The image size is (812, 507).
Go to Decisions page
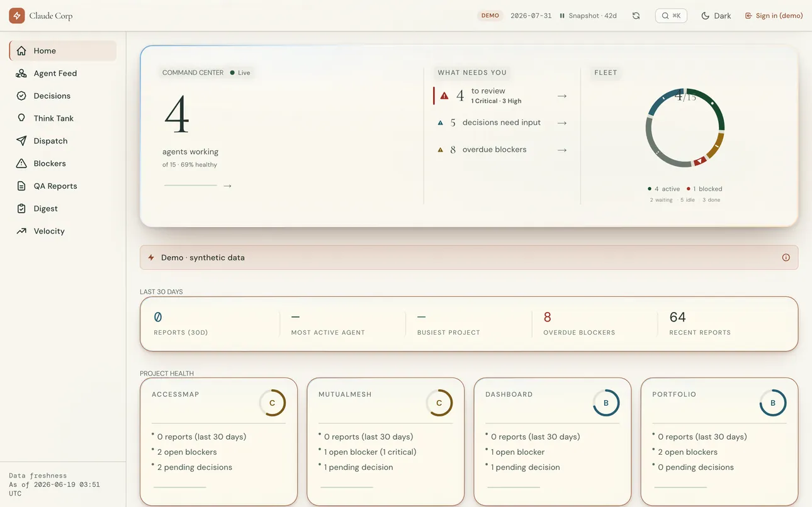[63, 96]
